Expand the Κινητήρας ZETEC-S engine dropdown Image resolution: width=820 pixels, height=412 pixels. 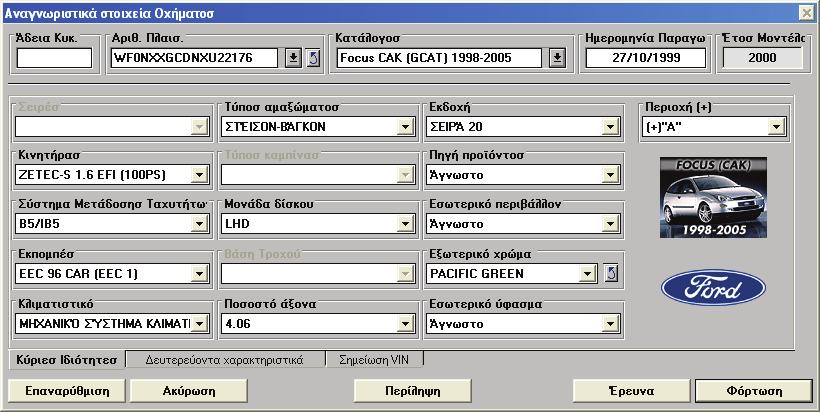(x=200, y=175)
